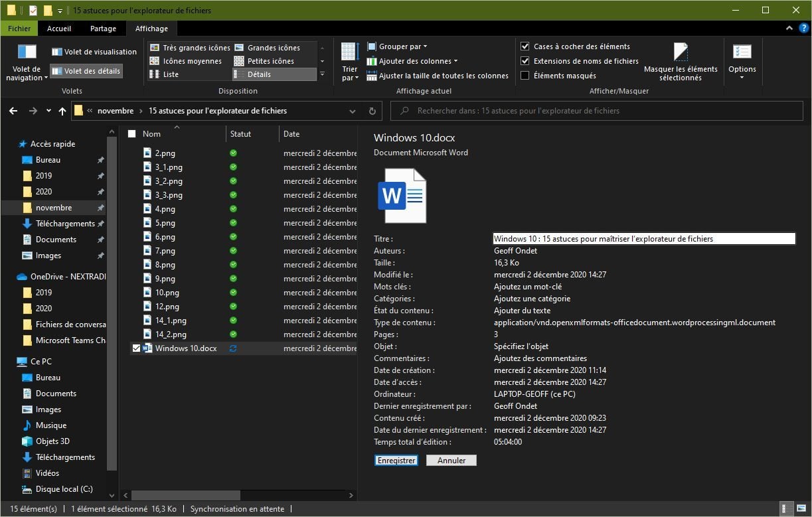Click the file list horizontal scrollbar
The height and width of the screenshot is (517, 812).
(186, 495)
